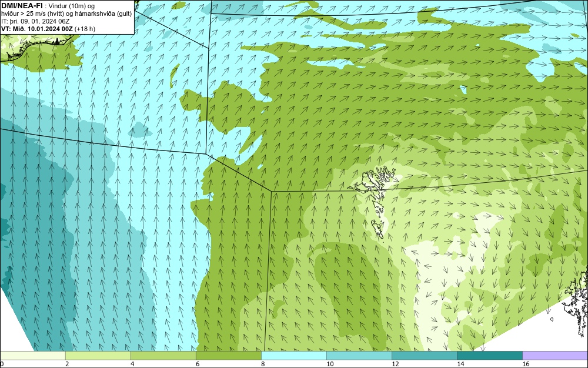This screenshot has width=588, height=368.
Task: Click the Shetland coastline at the map's right edge
Action: [x=576, y=303]
